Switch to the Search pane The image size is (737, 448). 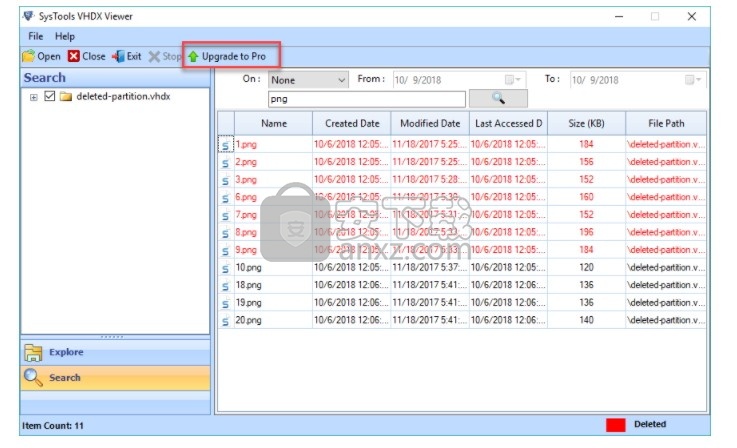tap(115, 378)
